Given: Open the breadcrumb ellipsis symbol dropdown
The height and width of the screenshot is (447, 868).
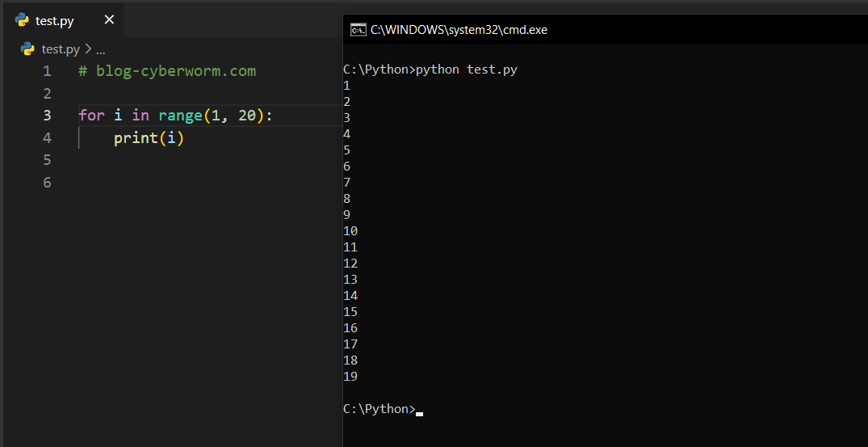Looking at the screenshot, I should tap(101, 49).
